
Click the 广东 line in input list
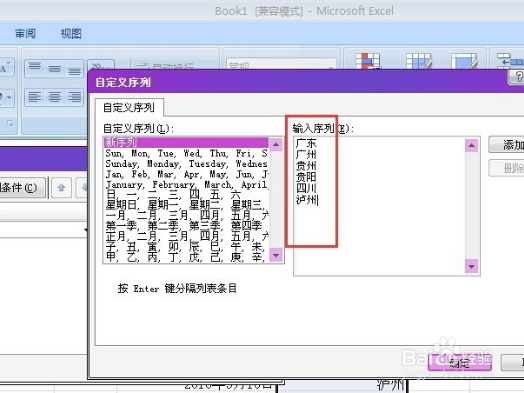306,143
